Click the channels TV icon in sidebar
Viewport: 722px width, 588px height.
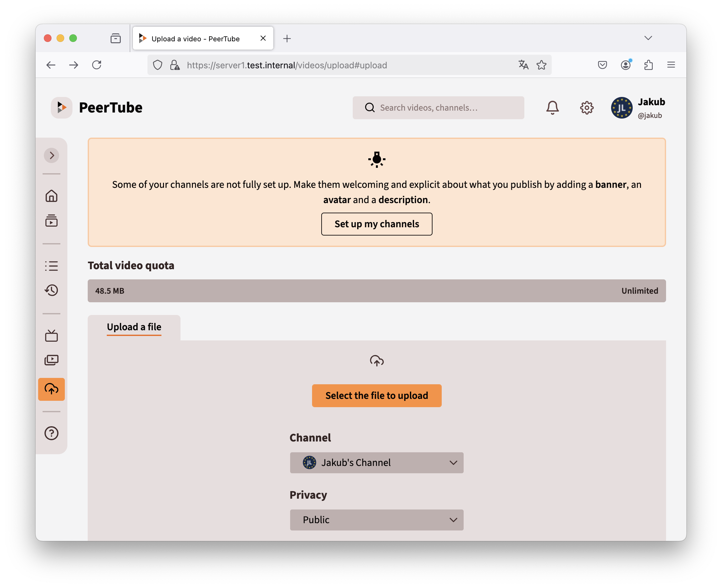51,336
